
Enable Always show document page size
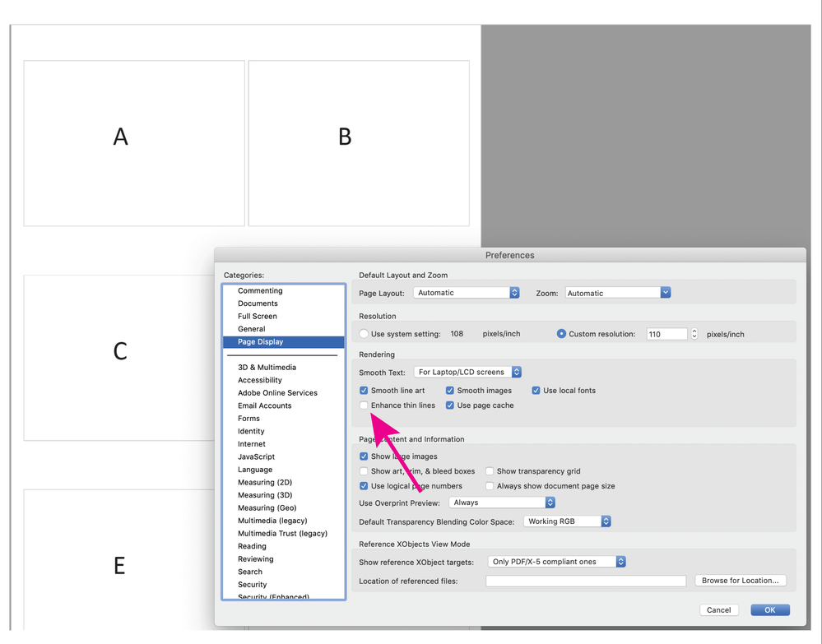point(490,486)
